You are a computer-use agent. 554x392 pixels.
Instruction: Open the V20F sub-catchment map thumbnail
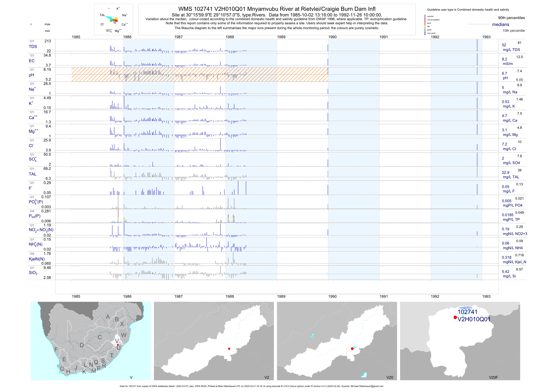point(460,341)
